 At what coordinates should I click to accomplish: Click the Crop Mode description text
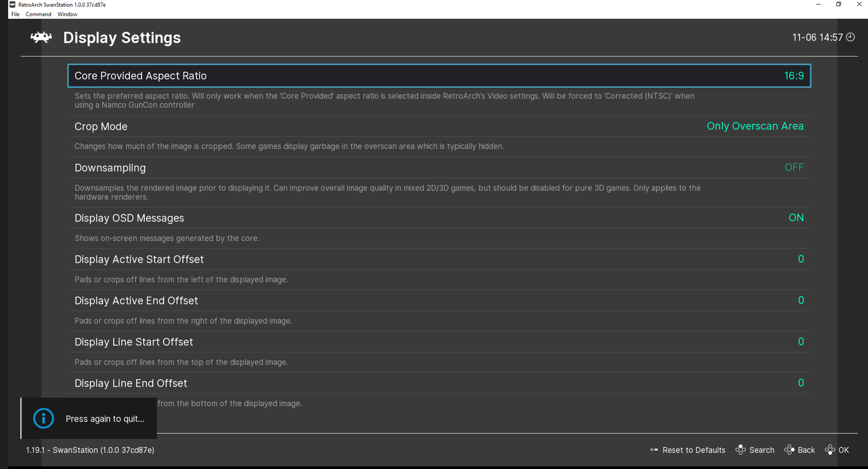coord(289,146)
